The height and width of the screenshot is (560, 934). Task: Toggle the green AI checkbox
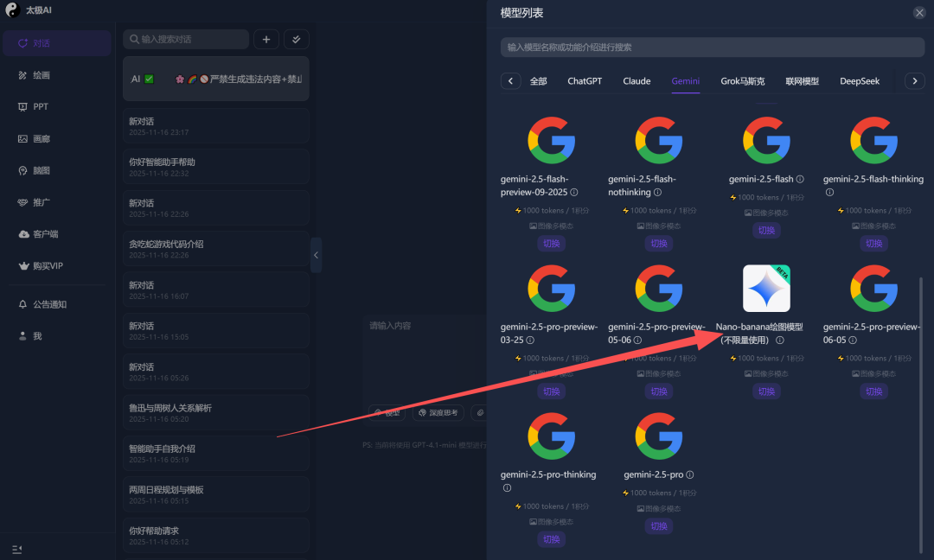point(149,80)
